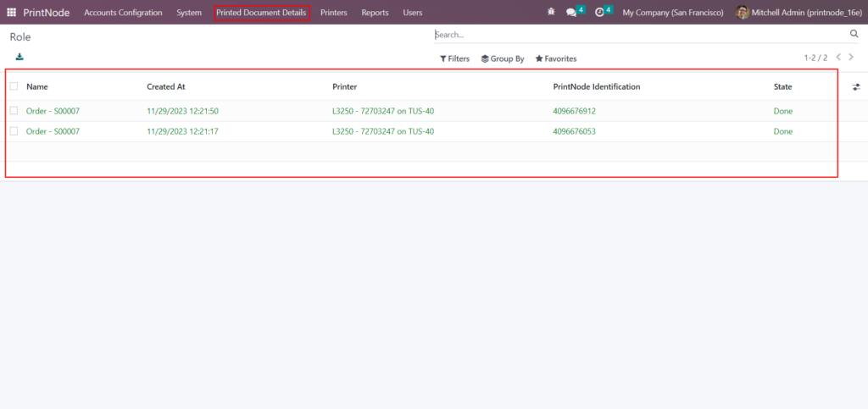Sort by the Printer column header
Screen dimensions: 868x409
[344, 86]
